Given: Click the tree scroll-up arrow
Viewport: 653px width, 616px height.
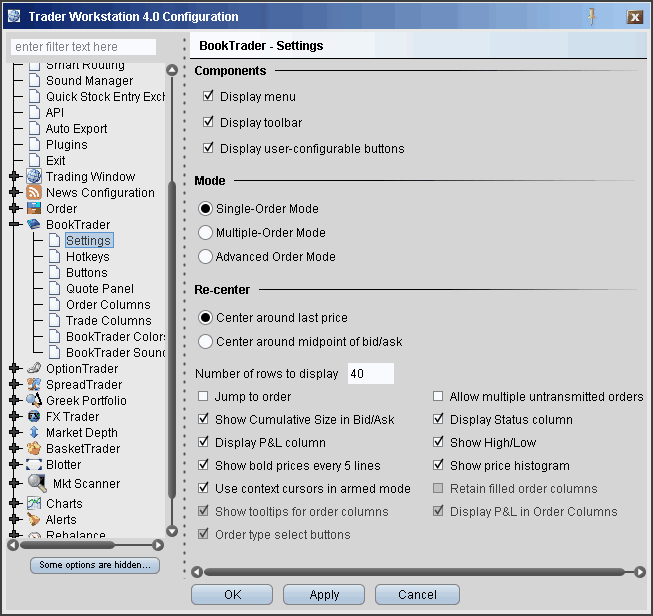Looking at the screenshot, I should tap(172, 70).
